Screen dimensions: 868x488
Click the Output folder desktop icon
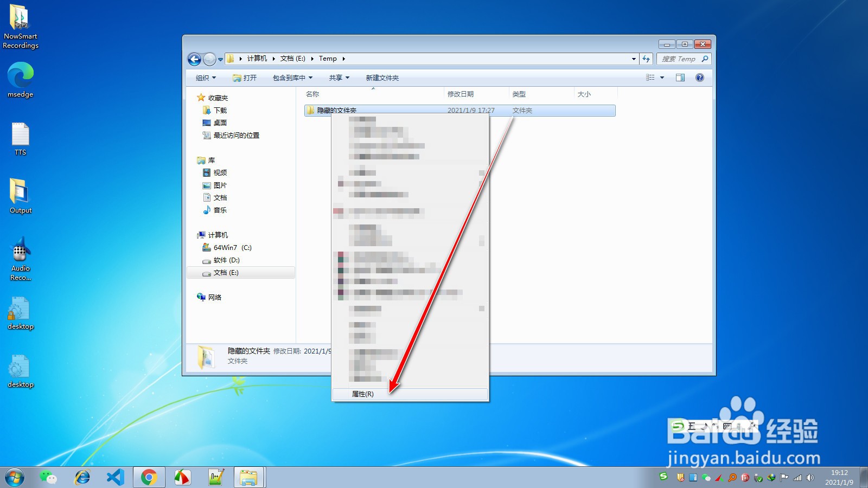coord(21,196)
